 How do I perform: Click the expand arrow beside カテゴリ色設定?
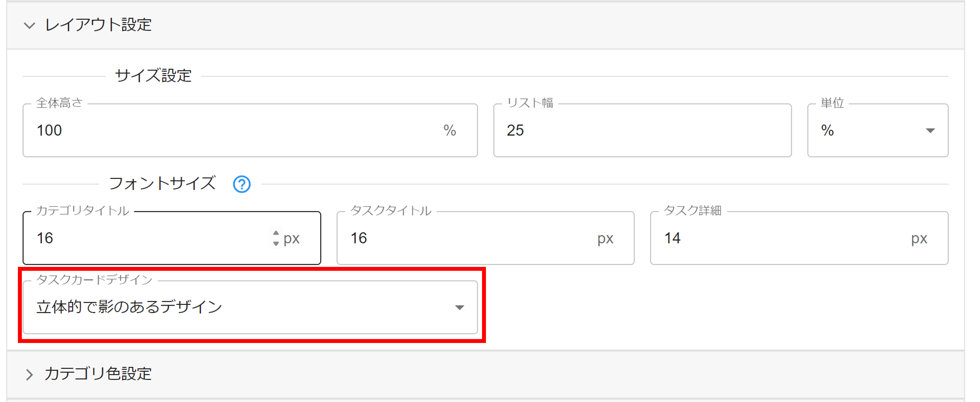29,374
